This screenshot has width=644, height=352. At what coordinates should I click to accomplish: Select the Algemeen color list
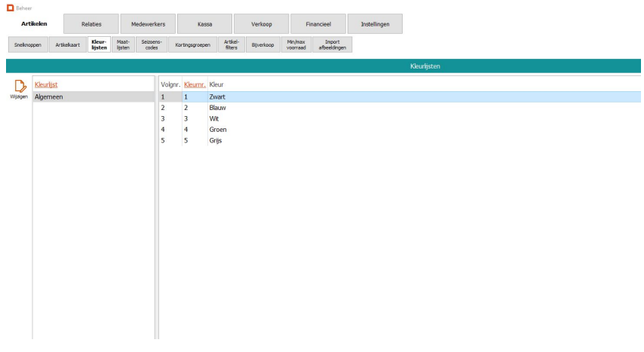(x=49, y=97)
